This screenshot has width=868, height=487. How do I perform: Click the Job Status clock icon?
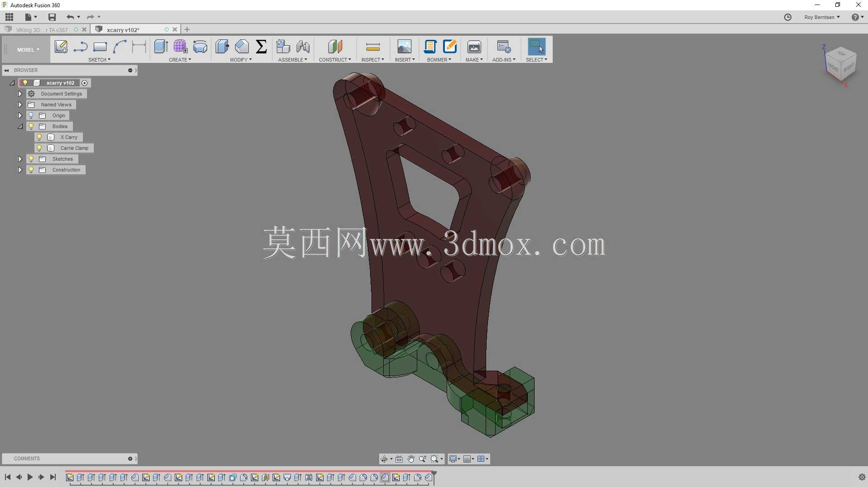(x=788, y=17)
